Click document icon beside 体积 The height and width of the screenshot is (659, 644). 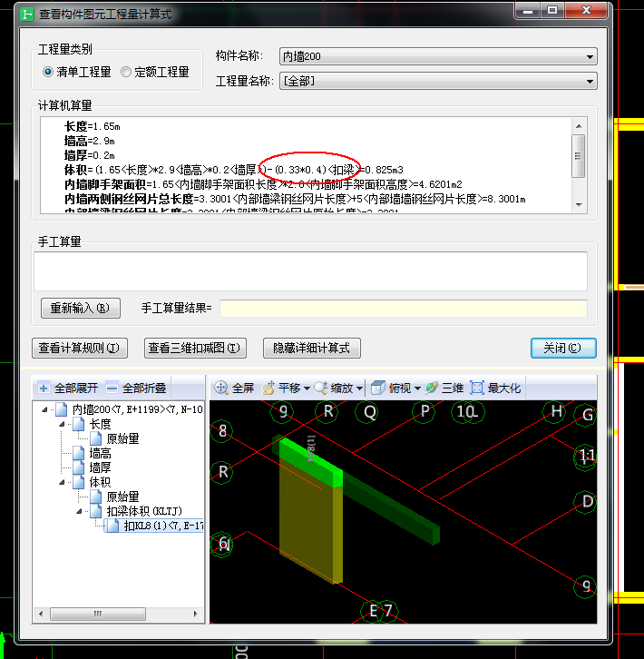point(79,482)
